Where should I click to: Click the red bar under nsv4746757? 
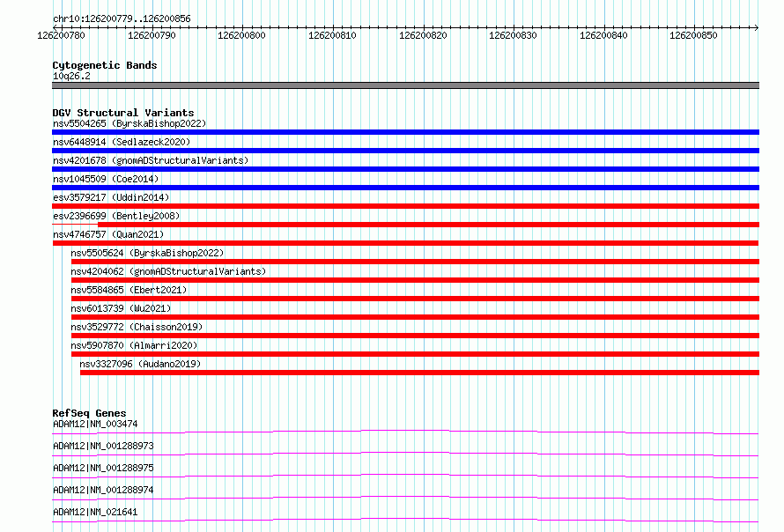pyautogui.click(x=405, y=243)
